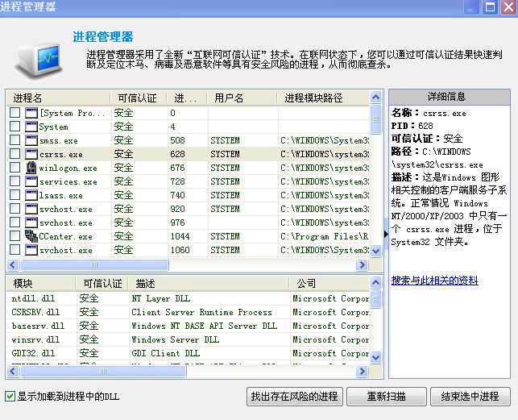Sort process list by 可信认证 column header
Image resolution: width=518 pixels, height=420 pixels.
coord(138,98)
